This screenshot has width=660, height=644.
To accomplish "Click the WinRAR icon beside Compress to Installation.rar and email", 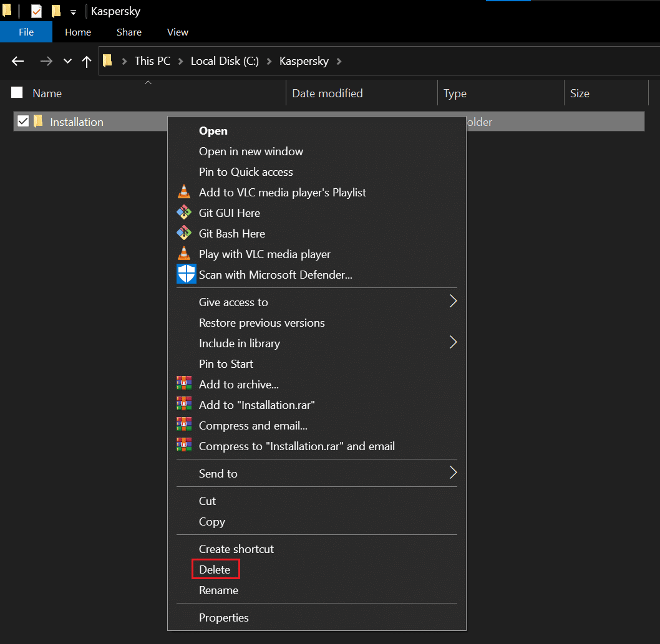I will click(184, 445).
